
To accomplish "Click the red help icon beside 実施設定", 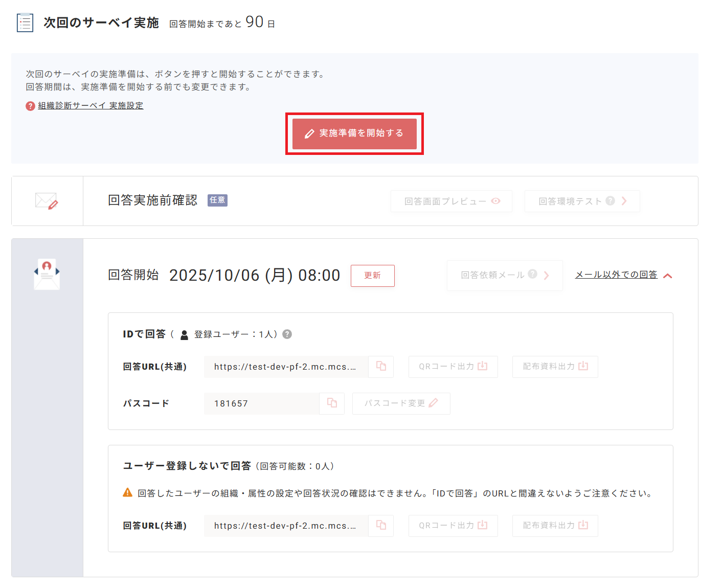I will [30, 106].
